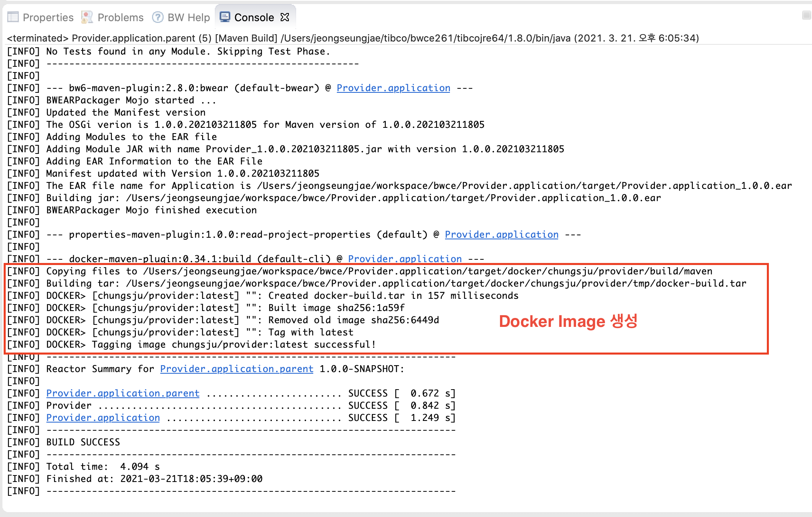
Task: Click 'No Tests found in any Module' line
Action: pos(168,51)
